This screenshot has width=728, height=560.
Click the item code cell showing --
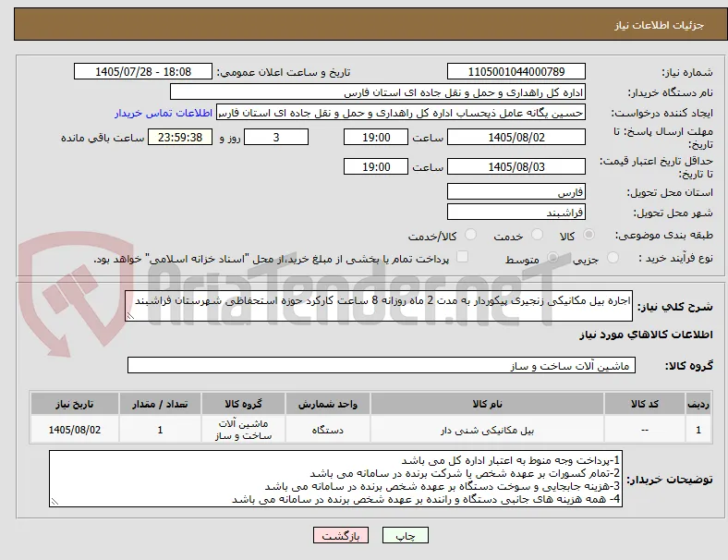click(645, 430)
